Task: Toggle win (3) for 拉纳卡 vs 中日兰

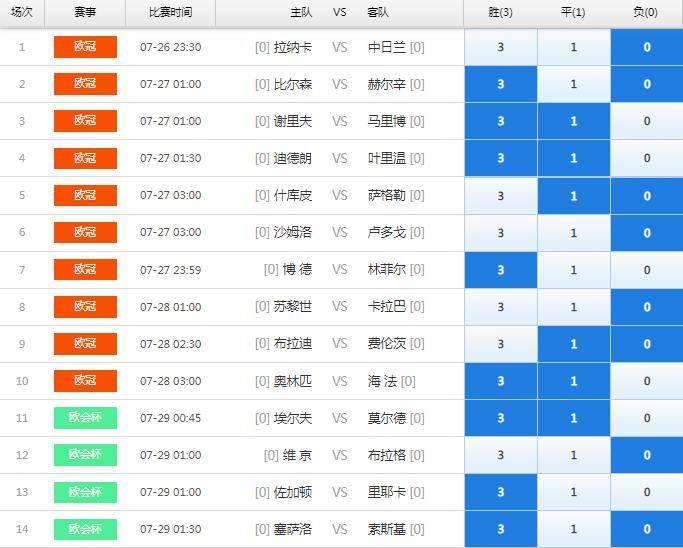Action: (x=500, y=47)
